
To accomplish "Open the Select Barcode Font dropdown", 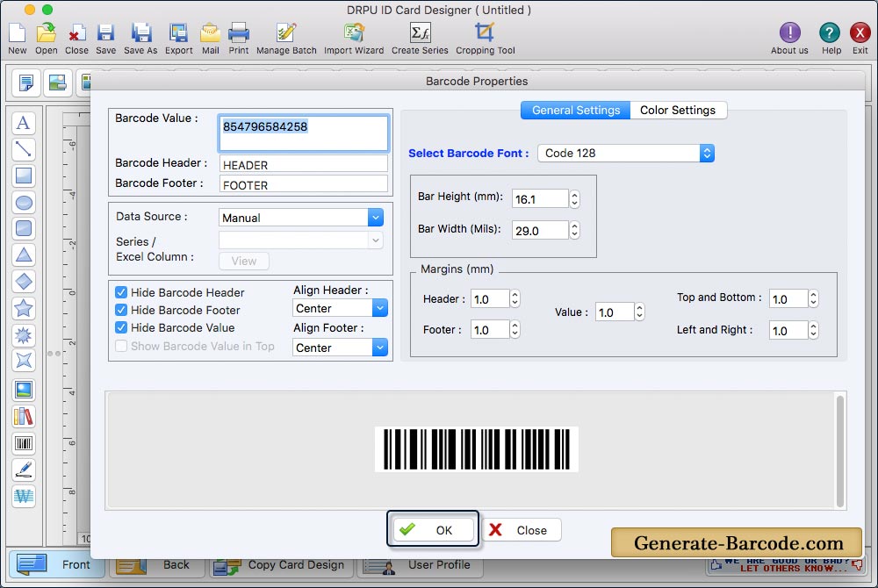I will pos(625,153).
